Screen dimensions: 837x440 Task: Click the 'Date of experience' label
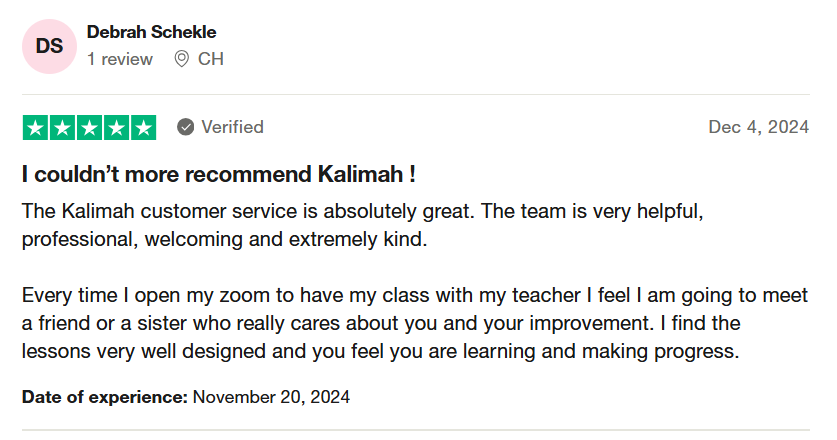pyautogui.click(x=105, y=397)
